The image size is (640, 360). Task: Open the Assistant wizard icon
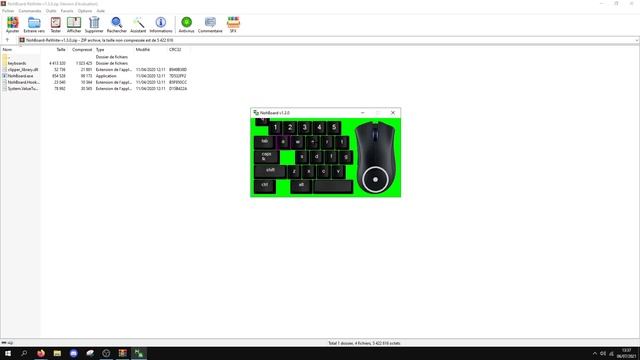[x=138, y=24]
